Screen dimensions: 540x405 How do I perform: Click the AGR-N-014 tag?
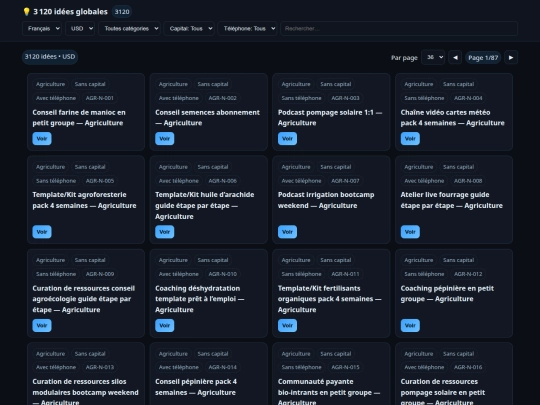pos(222,367)
